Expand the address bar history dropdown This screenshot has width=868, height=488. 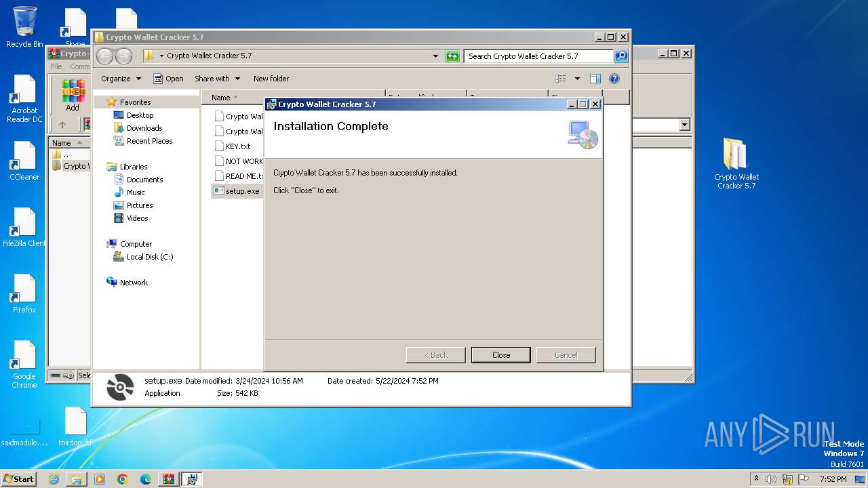click(435, 56)
